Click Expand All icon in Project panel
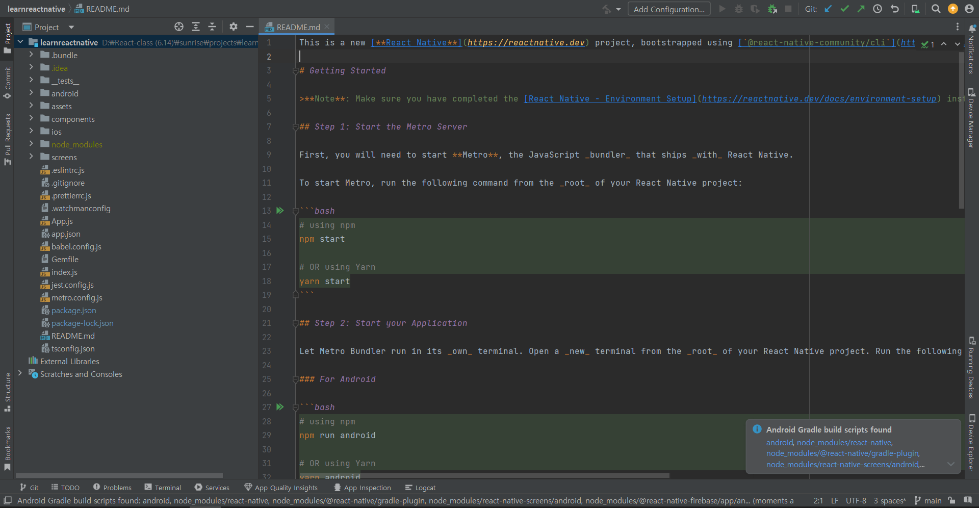The image size is (980, 508). point(196,27)
